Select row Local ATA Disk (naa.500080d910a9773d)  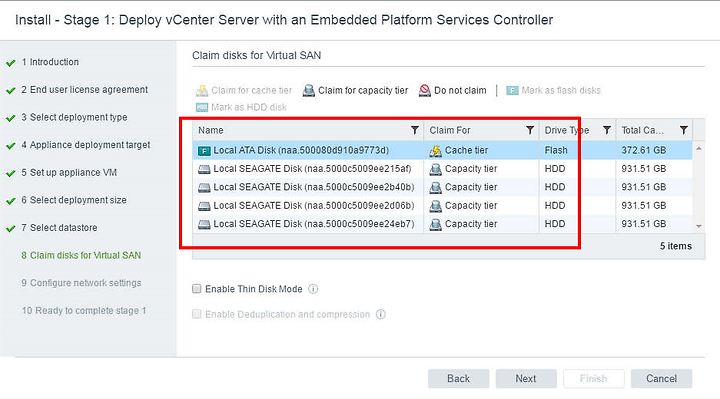tap(442, 151)
